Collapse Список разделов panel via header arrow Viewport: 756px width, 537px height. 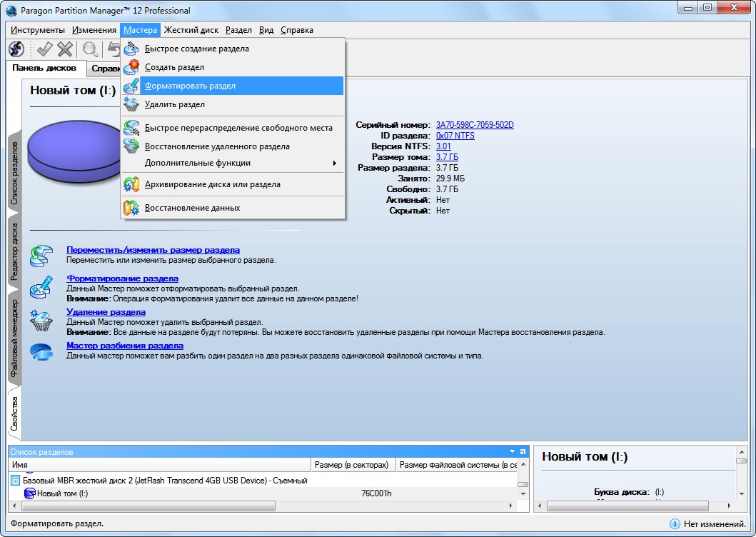click(512, 451)
